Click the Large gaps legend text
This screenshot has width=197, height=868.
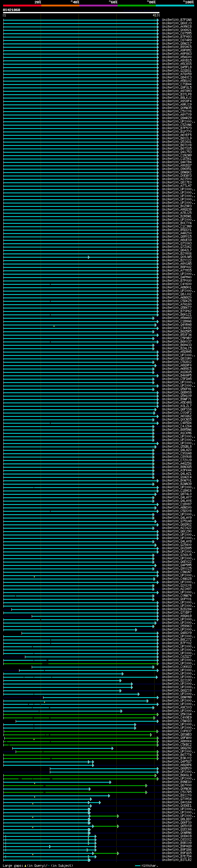pos(38,866)
